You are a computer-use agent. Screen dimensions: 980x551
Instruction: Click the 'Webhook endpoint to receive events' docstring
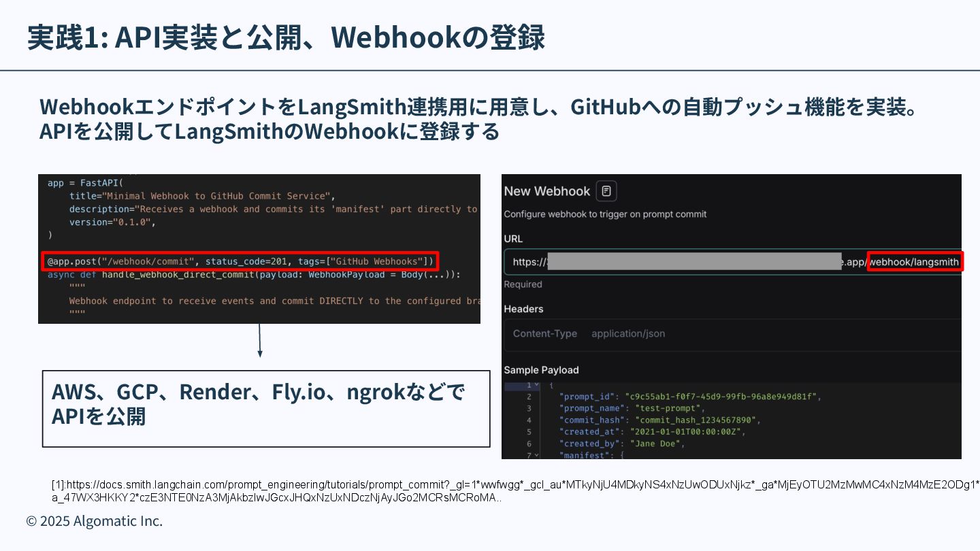click(274, 301)
